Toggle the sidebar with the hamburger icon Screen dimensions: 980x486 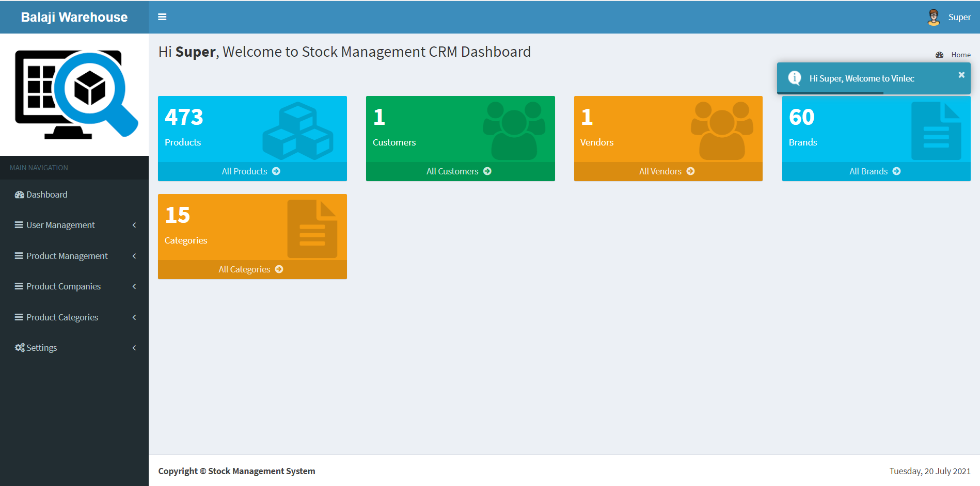point(162,17)
